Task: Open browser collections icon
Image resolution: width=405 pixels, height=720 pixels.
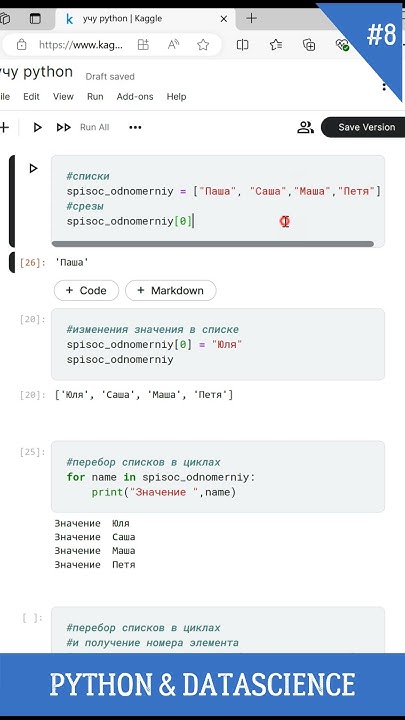Action: coord(309,45)
